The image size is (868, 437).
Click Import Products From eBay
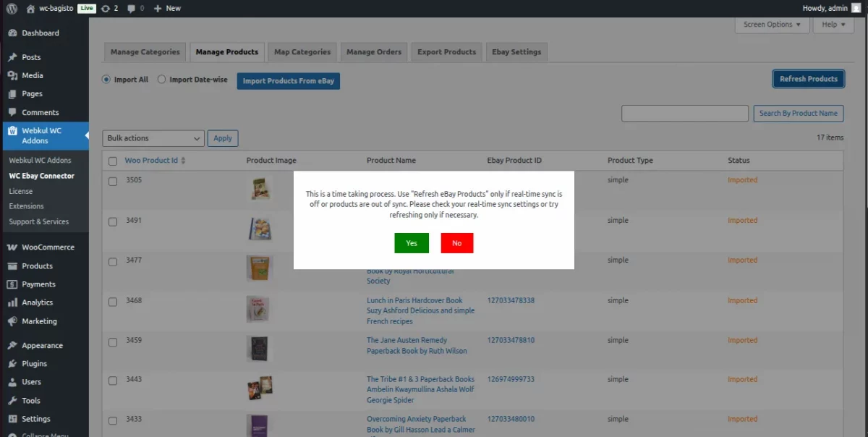[289, 81]
